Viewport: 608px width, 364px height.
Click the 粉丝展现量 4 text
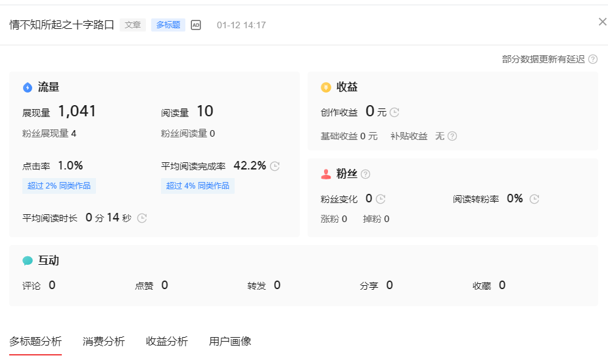[x=49, y=134]
